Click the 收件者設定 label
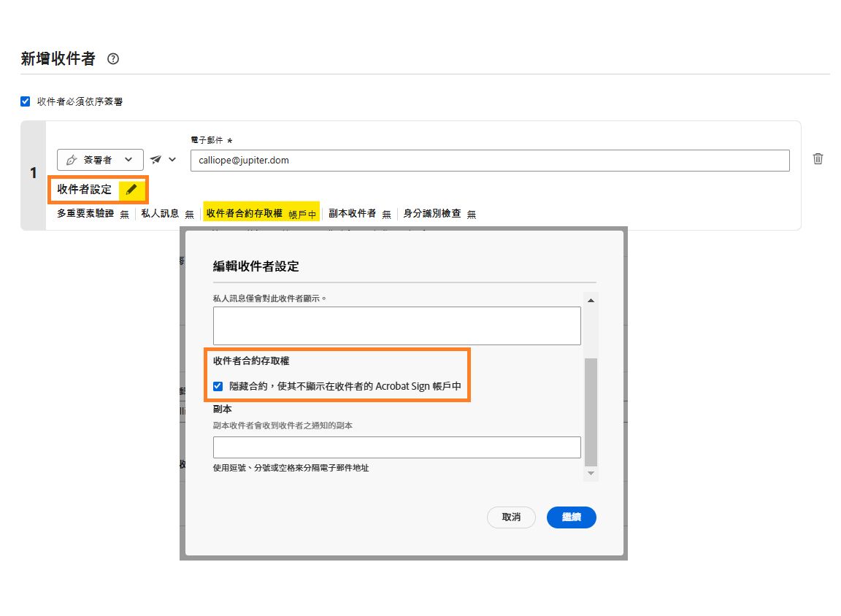 (x=84, y=189)
